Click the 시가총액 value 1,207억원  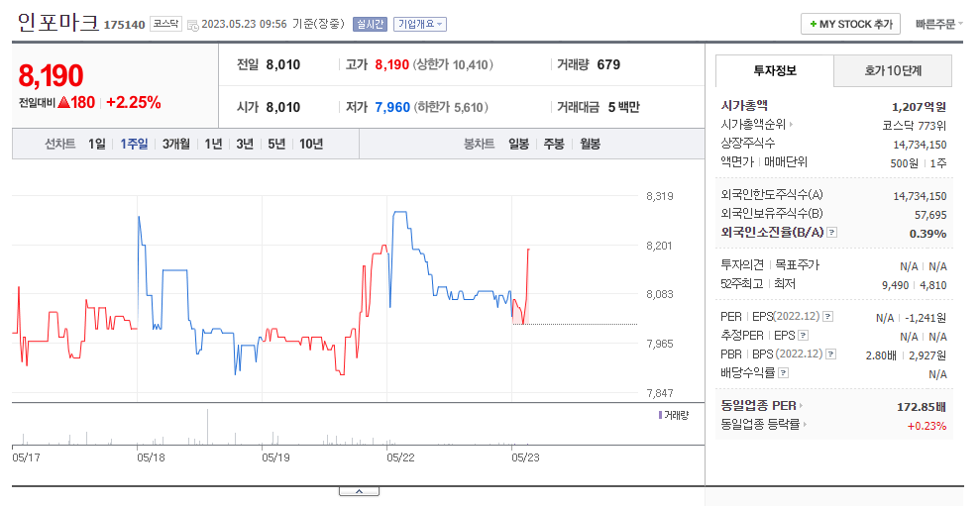[919, 106]
